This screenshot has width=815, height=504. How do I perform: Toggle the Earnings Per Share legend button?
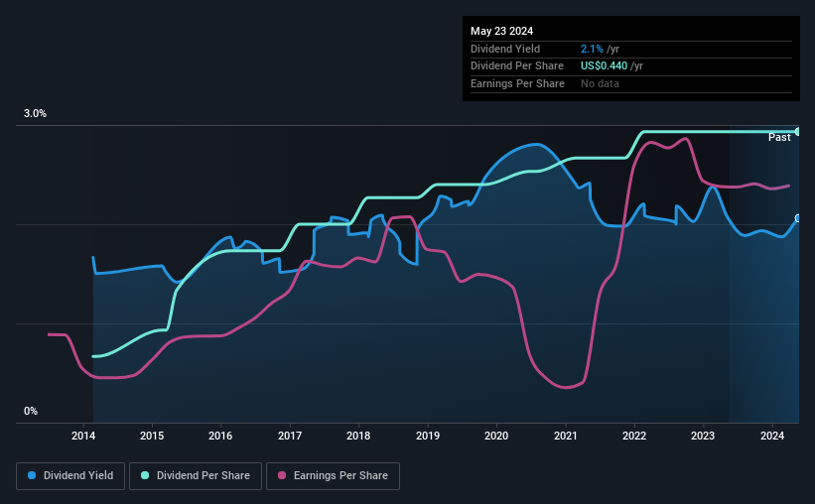333,476
